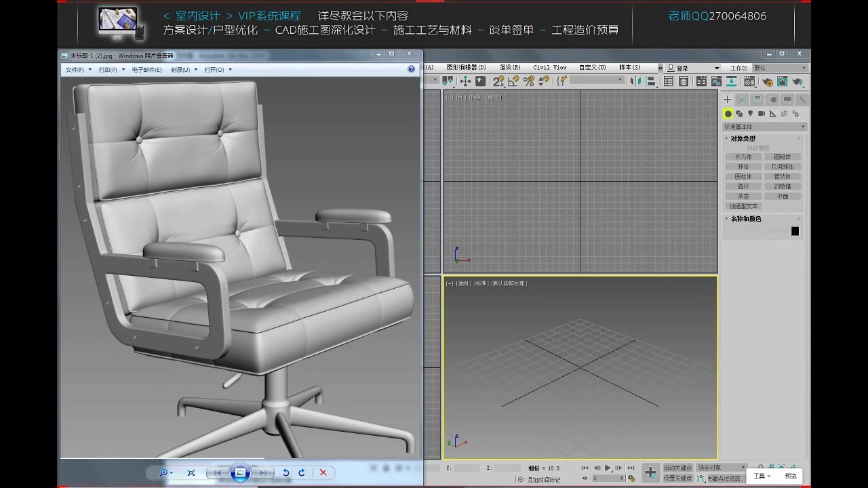
Task: Toggle 自动关键点 auto key mode
Action: [677, 468]
